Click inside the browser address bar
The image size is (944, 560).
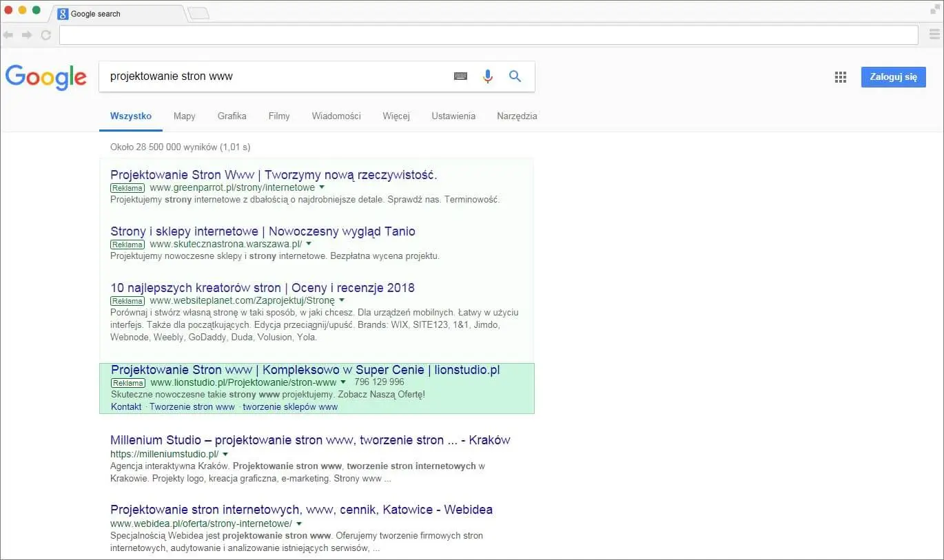pos(489,34)
